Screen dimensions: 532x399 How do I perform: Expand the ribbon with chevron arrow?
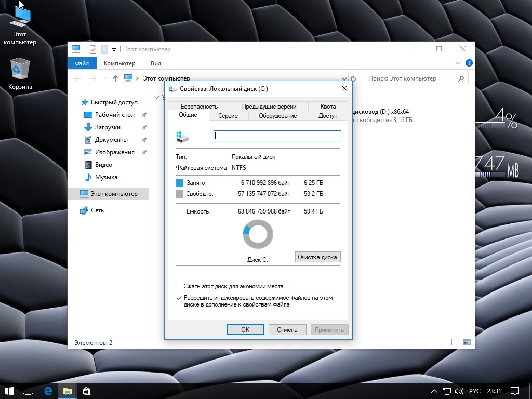point(458,63)
